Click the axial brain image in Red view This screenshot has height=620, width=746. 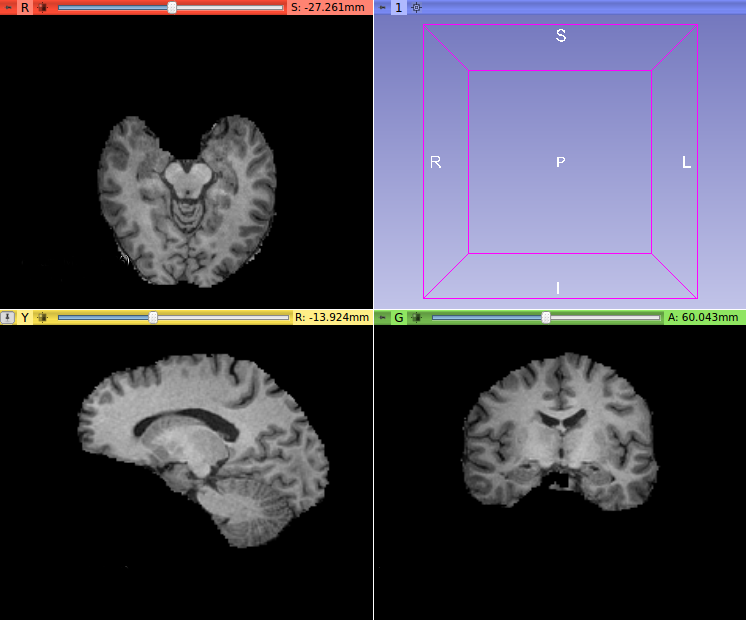tap(187, 200)
